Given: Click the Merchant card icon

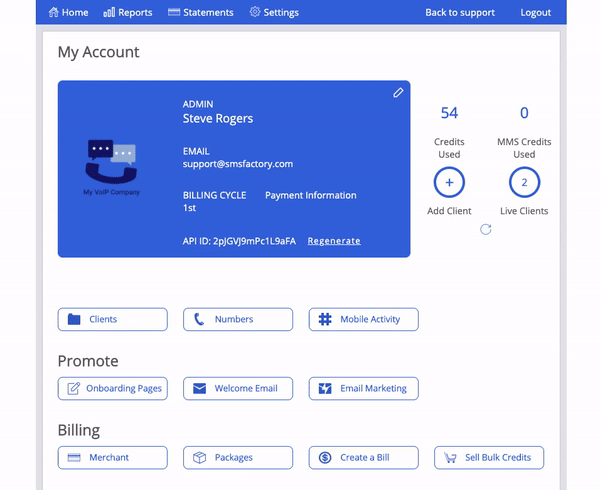Looking at the screenshot, I should click(74, 457).
